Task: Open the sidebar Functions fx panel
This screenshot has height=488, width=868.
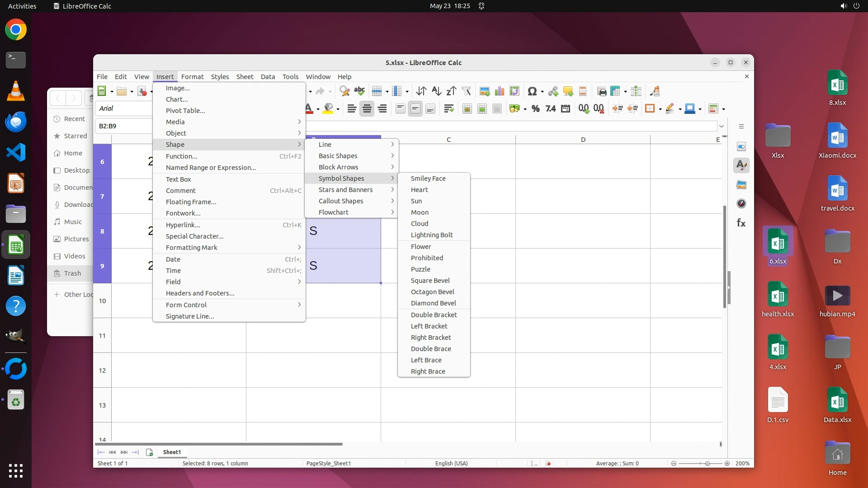Action: [741, 223]
